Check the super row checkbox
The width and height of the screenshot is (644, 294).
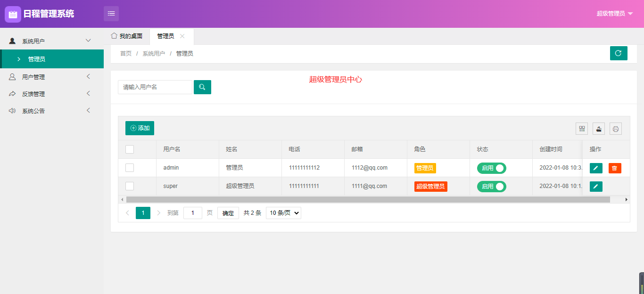pyautogui.click(x=130, y=186)
